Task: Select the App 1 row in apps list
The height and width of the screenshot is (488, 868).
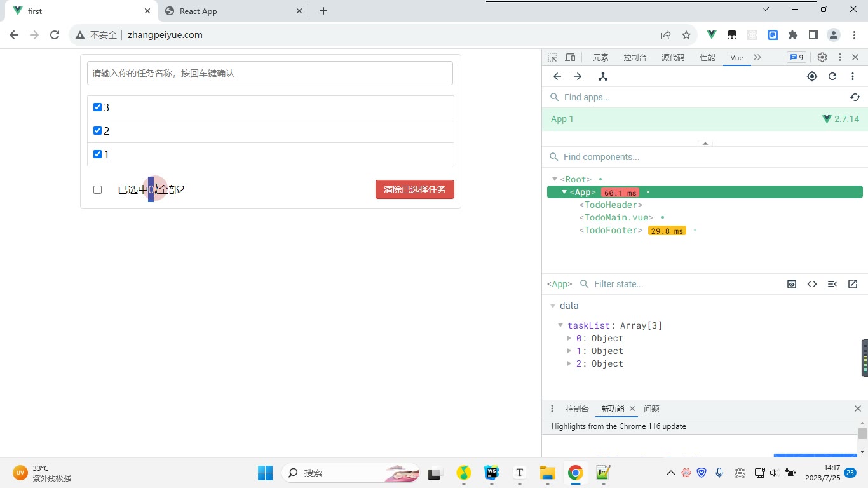Action: coord(705,119)
